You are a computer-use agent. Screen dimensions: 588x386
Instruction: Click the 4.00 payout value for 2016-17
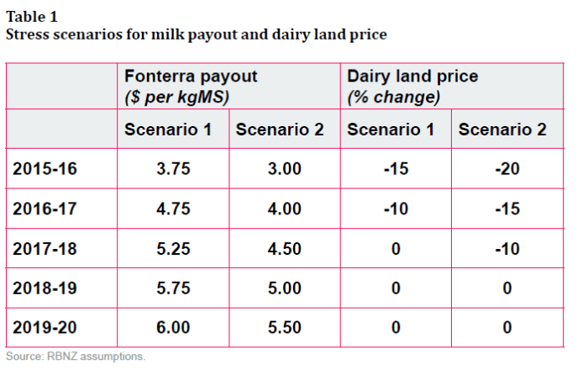click(285, 209)
